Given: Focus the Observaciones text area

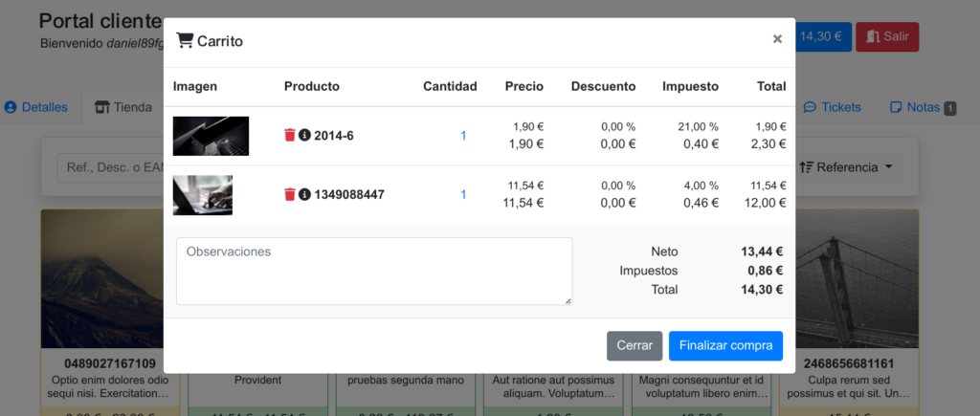Looking at the screenshot, I should 374,272.
